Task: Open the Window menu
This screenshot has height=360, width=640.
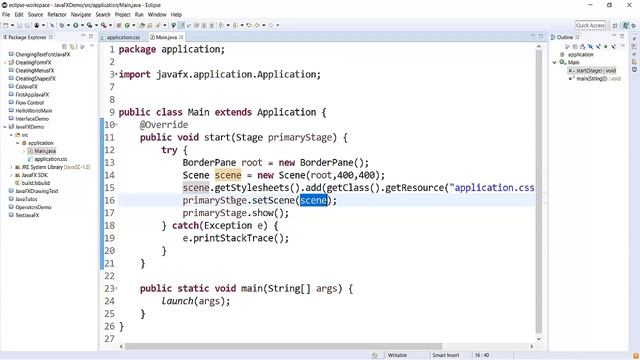Action: click(157, 15)
